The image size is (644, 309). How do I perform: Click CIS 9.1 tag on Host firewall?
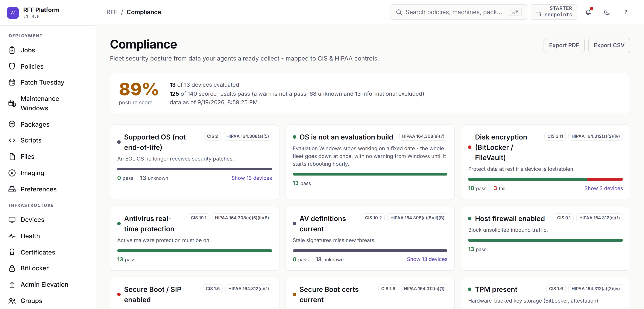coord(563,218)
